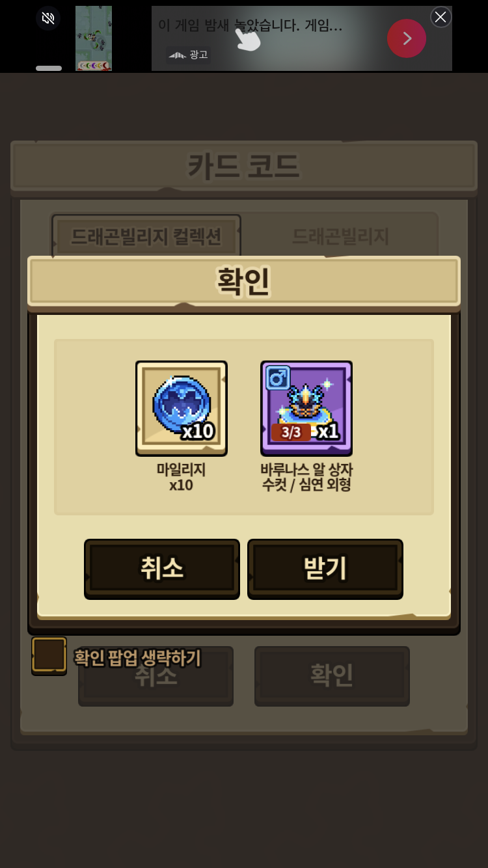Screen dimensions: 488x868
Task: Click the 취소 button in confirmation popup
Action: coord(162,568)
